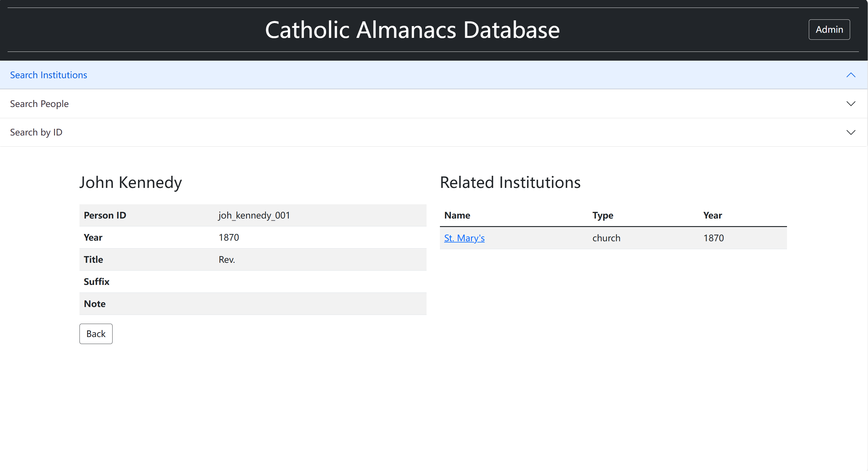Click the Suffix row in person table
868x471 pixels.
(253, 282)
